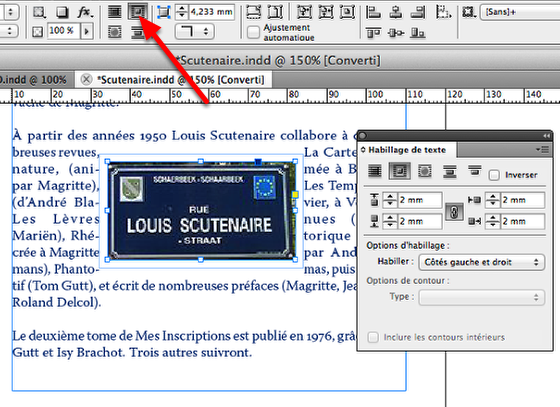Collapse the Habillage de texte panel with double arrows
The height and width of the screenshot is (407, 560).
click(546, 136)
